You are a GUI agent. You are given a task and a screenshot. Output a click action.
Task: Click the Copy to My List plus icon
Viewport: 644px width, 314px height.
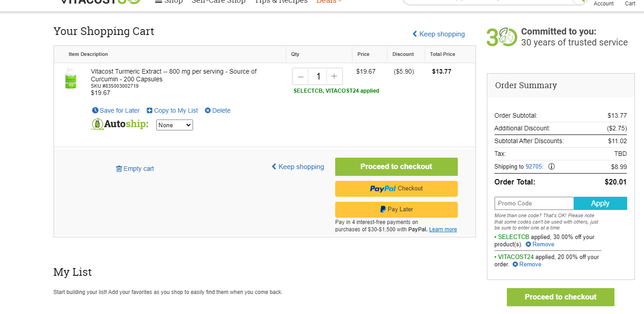(x=149, y=110)
